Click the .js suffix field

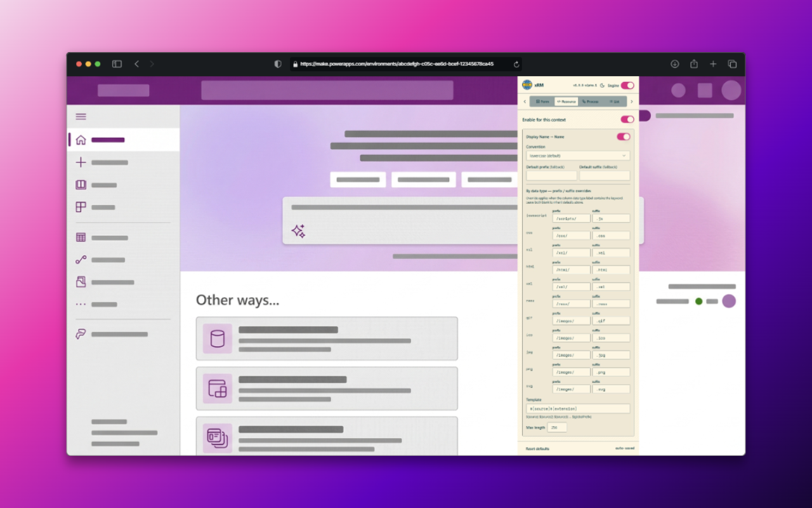611,218
